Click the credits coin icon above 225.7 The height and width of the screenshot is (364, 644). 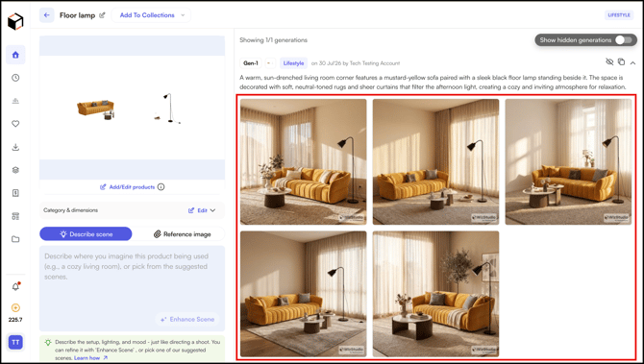pos(15,307)
